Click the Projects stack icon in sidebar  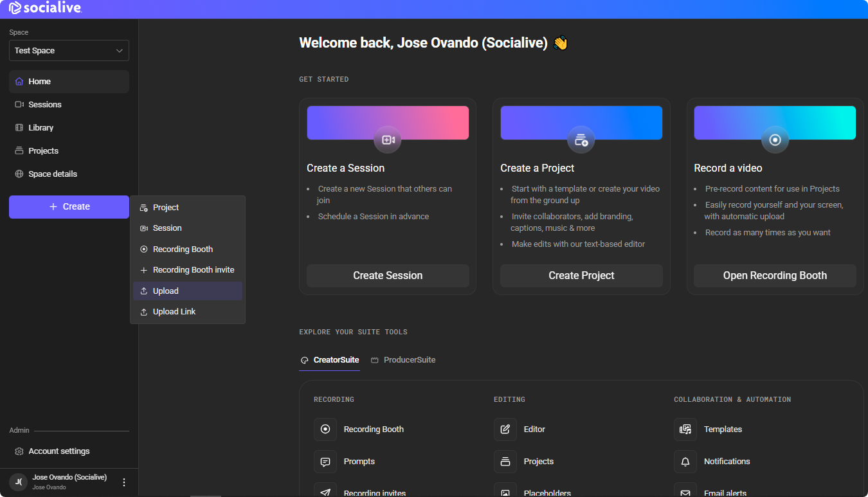tap(19, 151)
